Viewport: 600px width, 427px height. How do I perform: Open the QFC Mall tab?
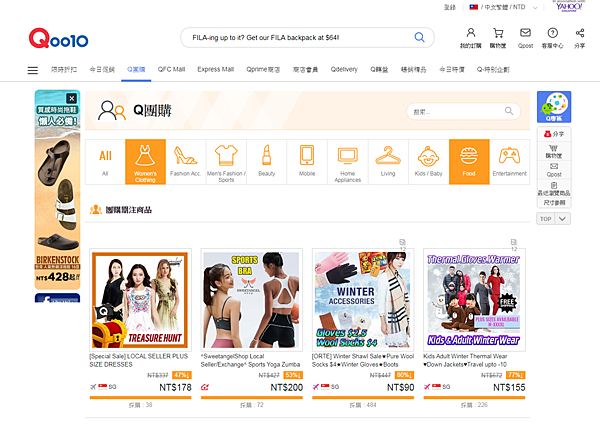click(171, 69)
